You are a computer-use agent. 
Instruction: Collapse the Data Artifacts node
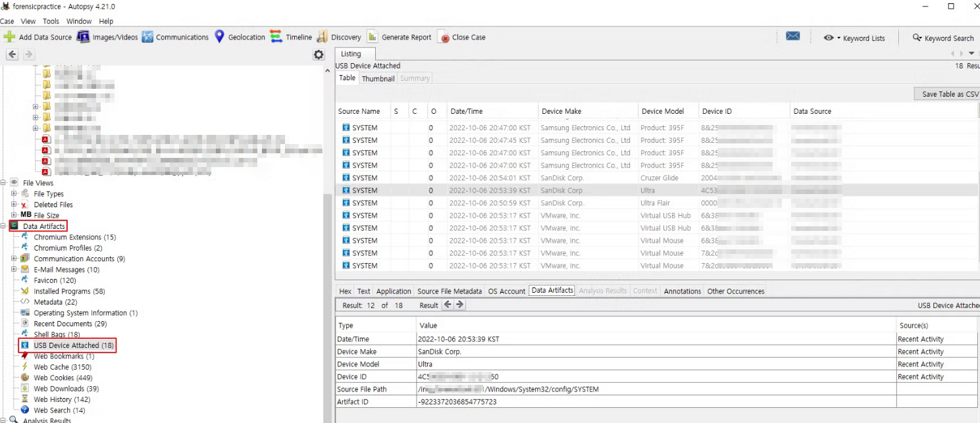[3, 226]
